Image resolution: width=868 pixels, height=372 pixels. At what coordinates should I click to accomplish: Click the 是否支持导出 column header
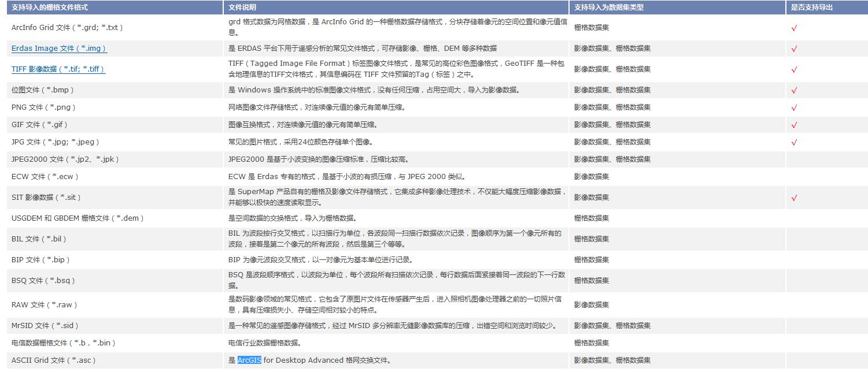click(x=812, y=8)
